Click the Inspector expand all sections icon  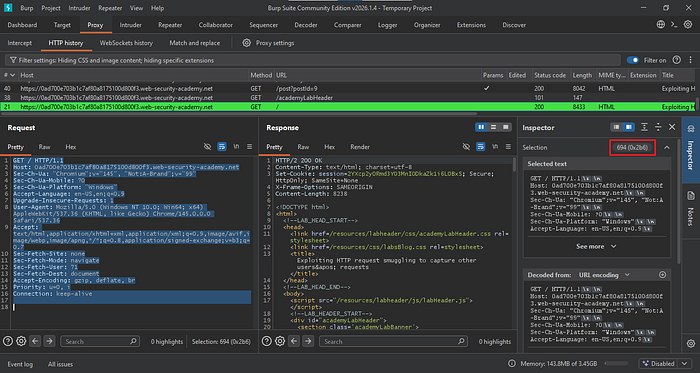[644, 127]
